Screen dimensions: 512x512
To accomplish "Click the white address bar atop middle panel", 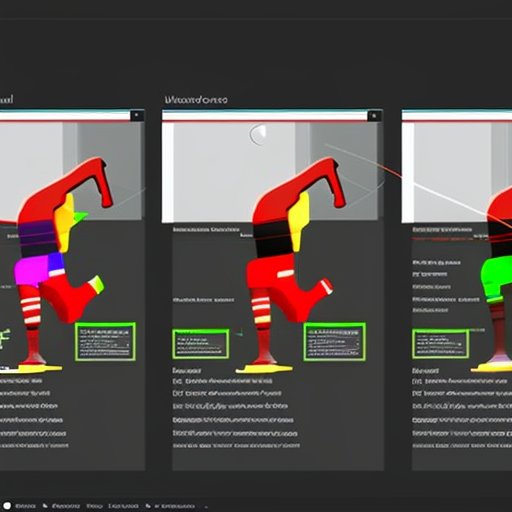I will point(265,116).
